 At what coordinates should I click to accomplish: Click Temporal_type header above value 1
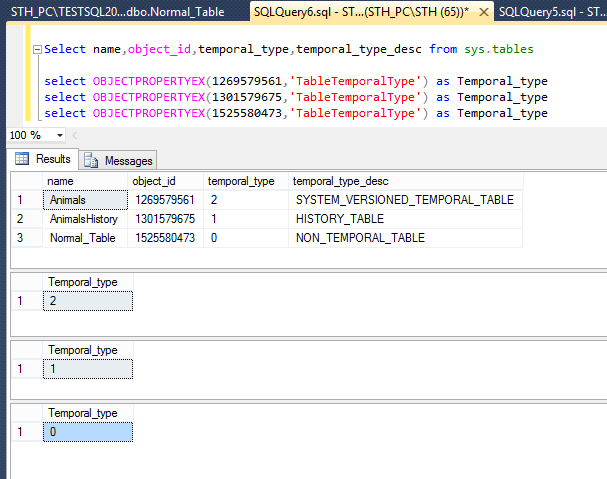[88, 350]
